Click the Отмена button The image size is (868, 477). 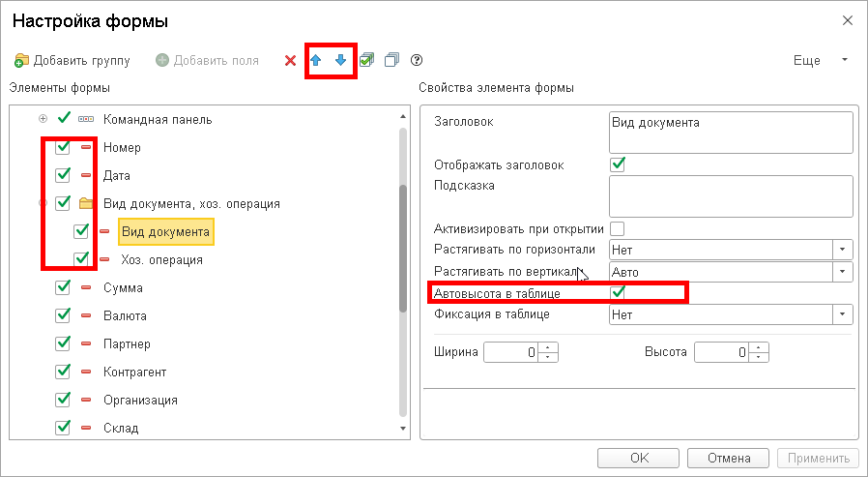click(730, 458)
